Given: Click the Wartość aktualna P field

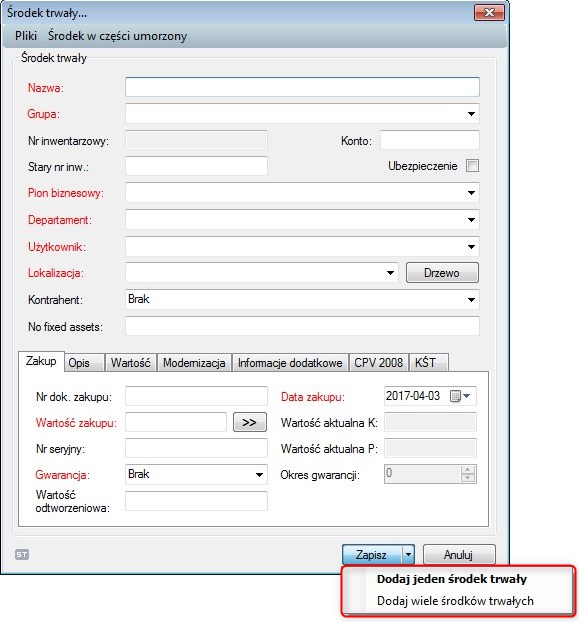Looking at the screenshot, I should pos(430,448).
